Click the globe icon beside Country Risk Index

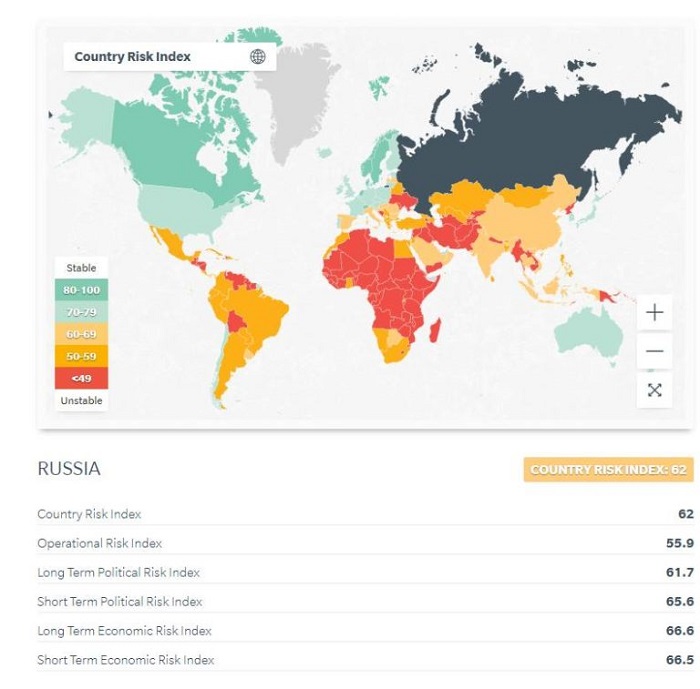click(x=258, y=57)
